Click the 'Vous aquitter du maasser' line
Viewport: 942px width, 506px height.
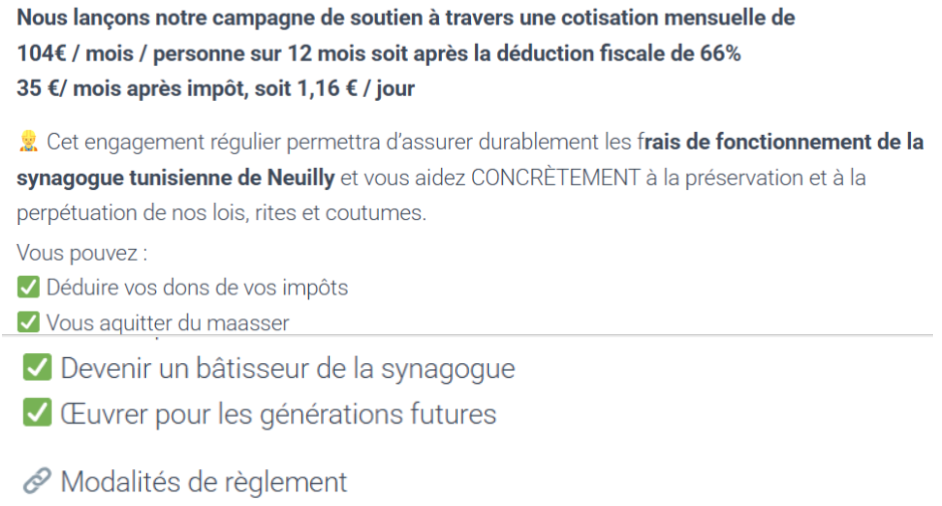167,322
